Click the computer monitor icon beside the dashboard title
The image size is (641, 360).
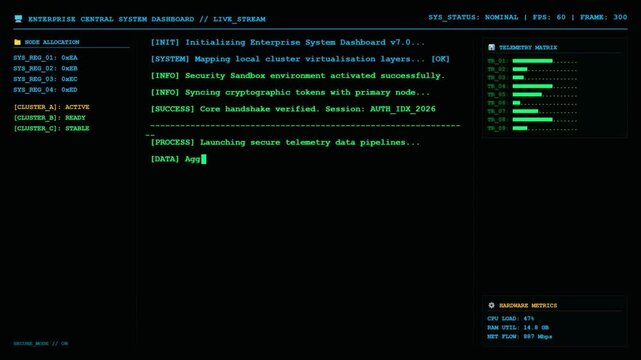pyautogui.click(x=18, y=19)
